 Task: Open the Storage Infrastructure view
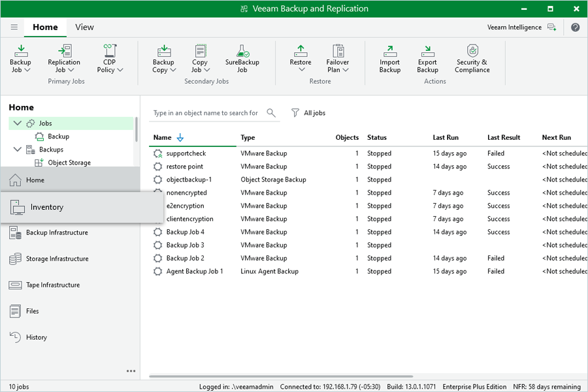click(56, 259)
